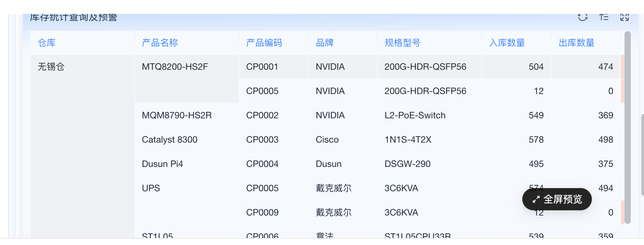The width and height of the screenshot is (644, 245).
Task: Select the CP0002 product code cell
Action: point(262,115)
